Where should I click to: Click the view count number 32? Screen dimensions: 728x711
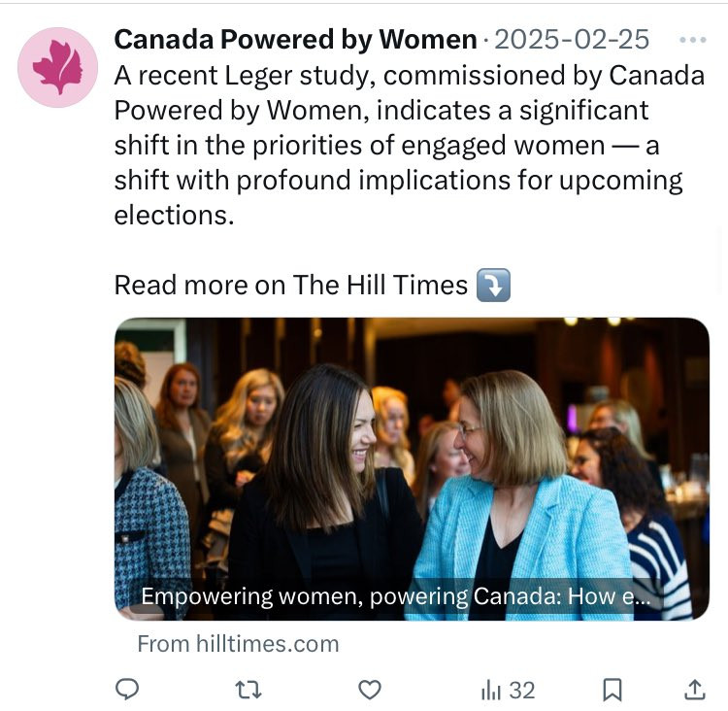(522, 690)
